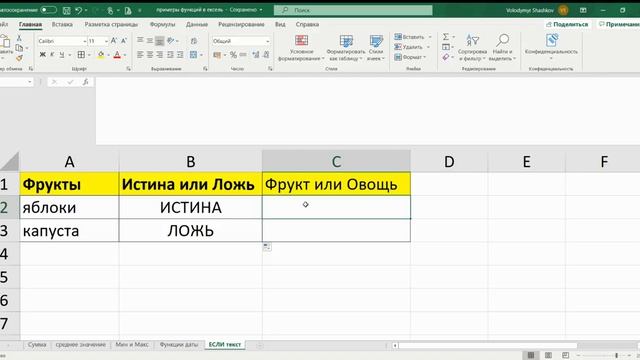
Task: Switch to the Данные ribbon tab
Action: point(197,24)
